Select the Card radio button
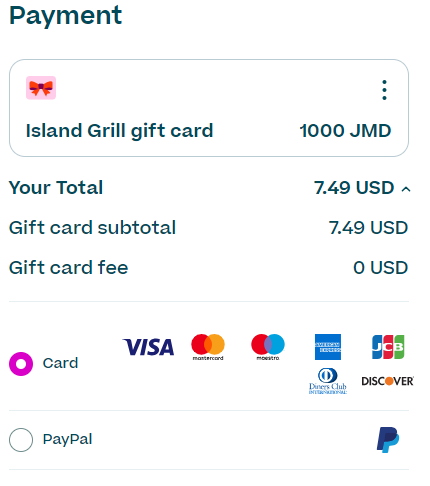The height and width of the screenshot is (486, 430). click(x=21, y=364)
